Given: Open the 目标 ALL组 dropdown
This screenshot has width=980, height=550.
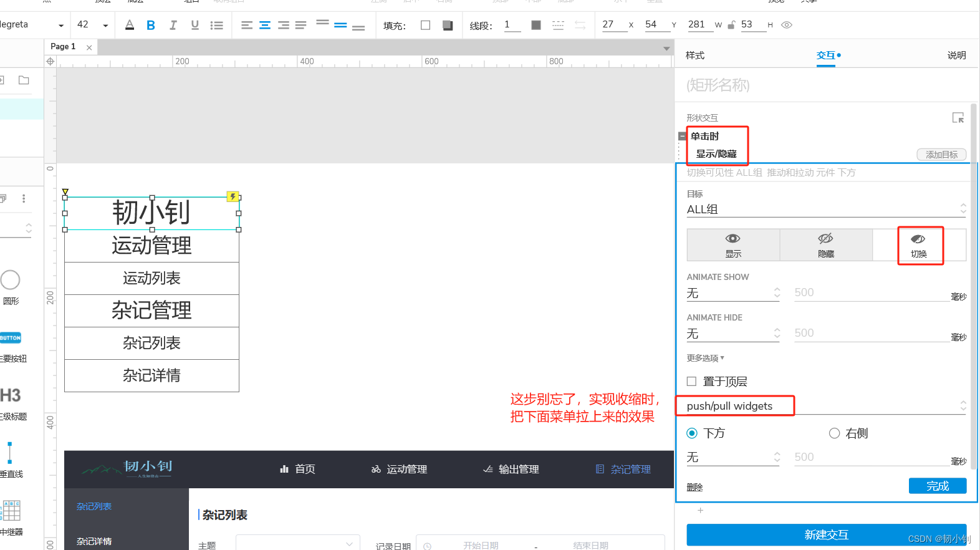Looking at the screenshot, I should coord(827,210).
